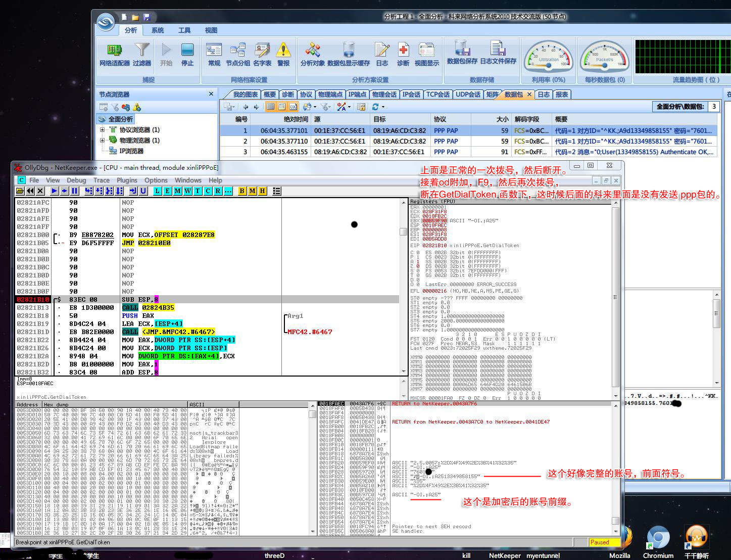The width and height of the screenshot is (731, 560).
Task: Click the OllyDbg close program X icon
Action: coord(40,191)
